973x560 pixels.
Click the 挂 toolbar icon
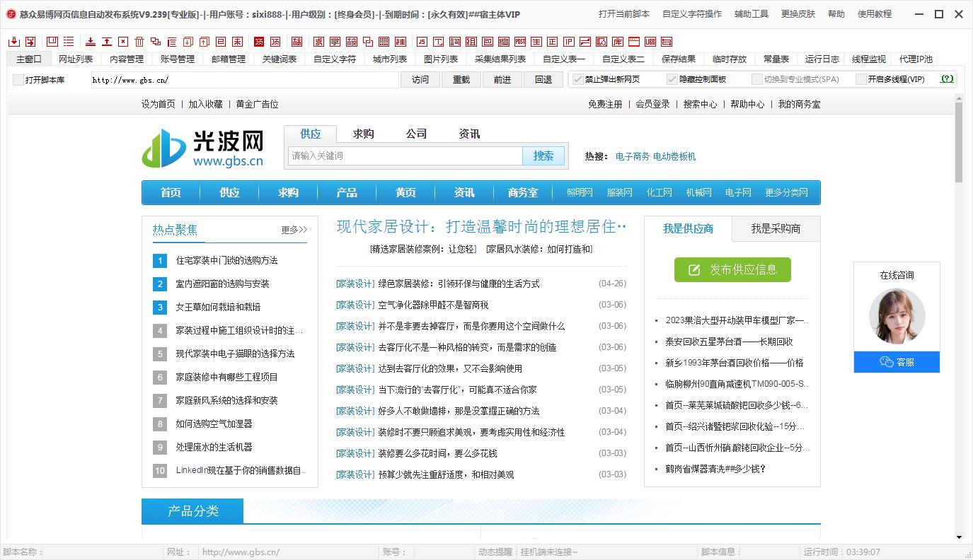click(x=401, y=42)
